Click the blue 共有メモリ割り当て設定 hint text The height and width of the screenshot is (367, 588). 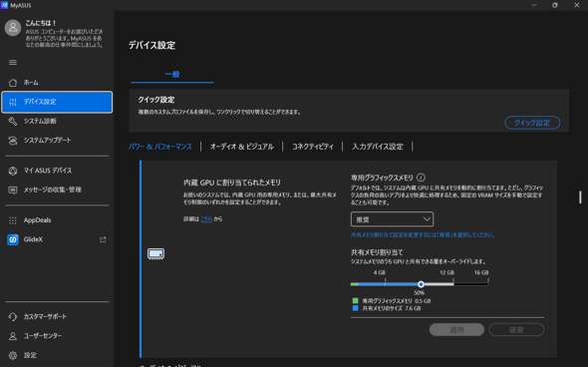pyautogui.click(x=423, y=235)
